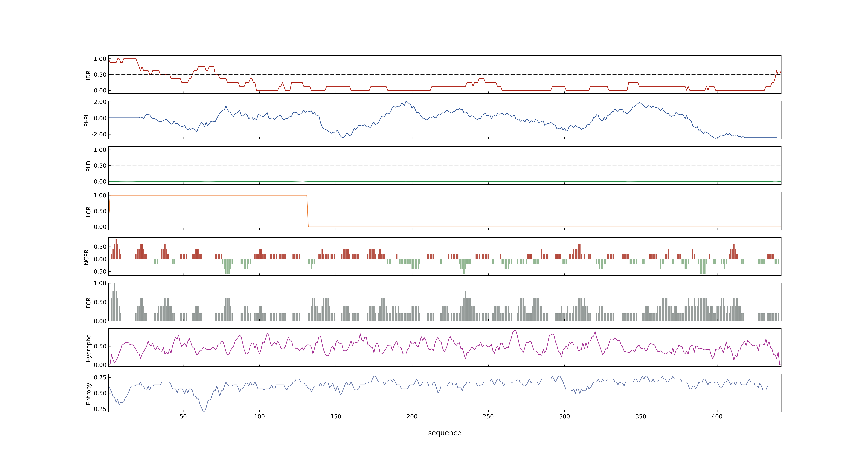Click the -0.50 tick on NCPR axis
Viewport: 868px width, 463px height.
click(x=99, y=271)
